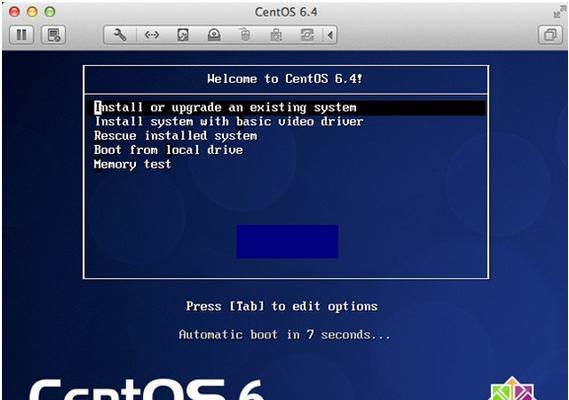Screen dimensions: 569x400
Task: Select the Memory test entry
Action: [x=132, y=164]
